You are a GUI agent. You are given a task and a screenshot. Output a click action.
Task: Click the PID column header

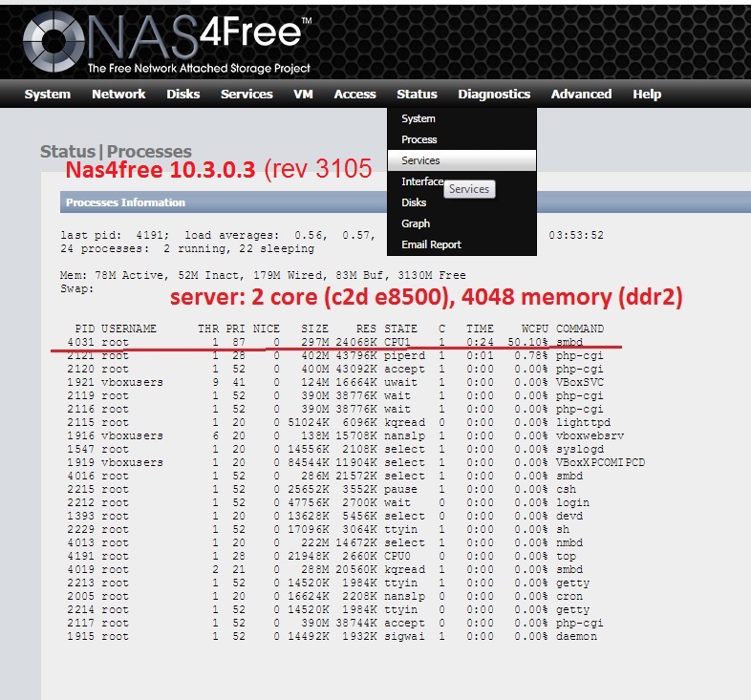85,329
